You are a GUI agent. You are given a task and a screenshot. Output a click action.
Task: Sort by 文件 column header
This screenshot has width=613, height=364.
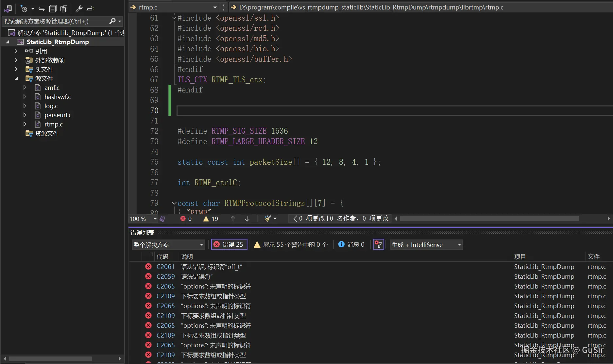[593, 257]
